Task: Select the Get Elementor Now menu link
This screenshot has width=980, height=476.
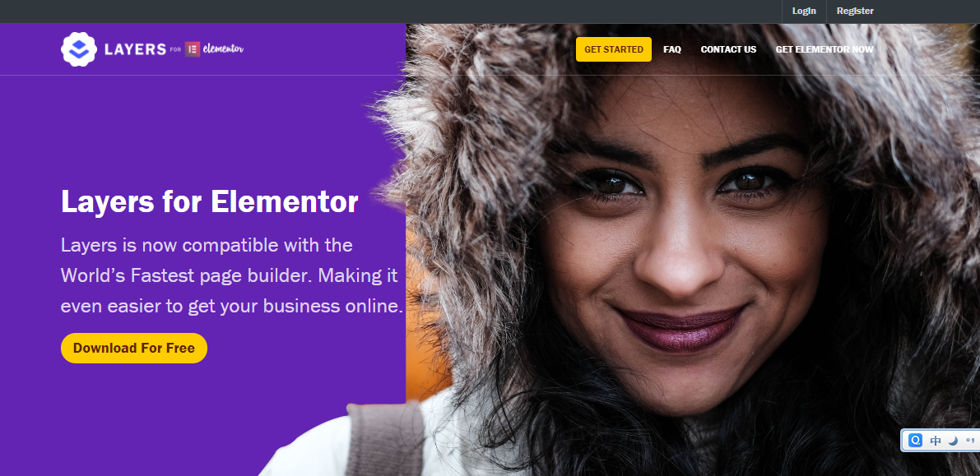Action: 824,49
